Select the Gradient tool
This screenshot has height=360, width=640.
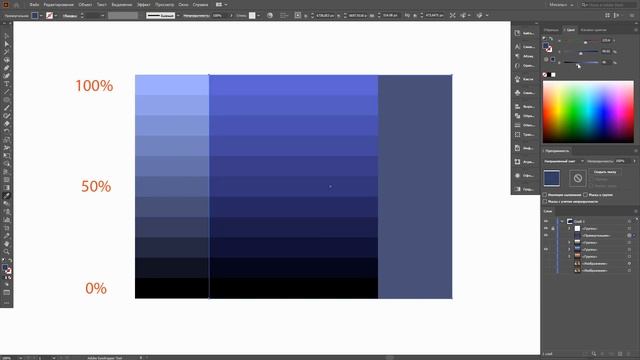point(7,188)
